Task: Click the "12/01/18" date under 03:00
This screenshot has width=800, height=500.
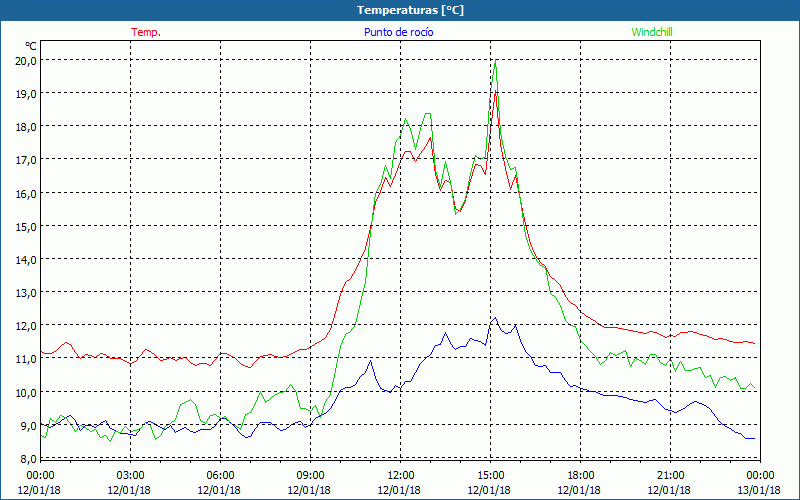Action: click(x=130, y=490)
